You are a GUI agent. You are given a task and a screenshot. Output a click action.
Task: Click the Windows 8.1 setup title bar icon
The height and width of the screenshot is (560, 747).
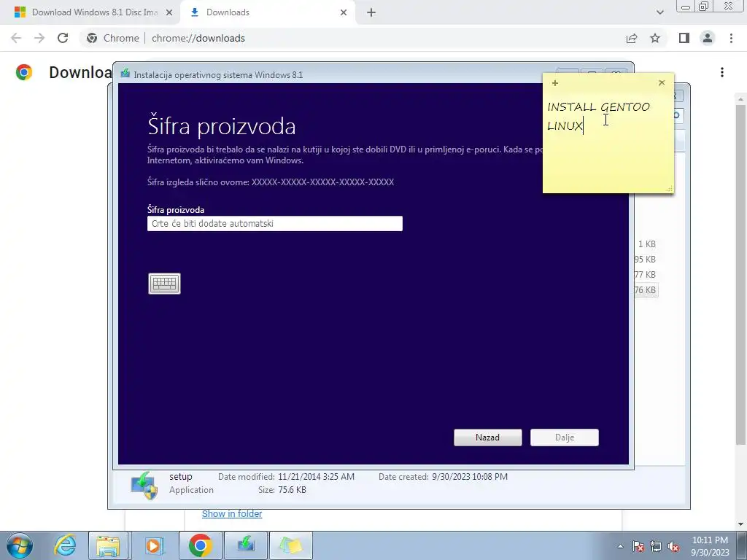pyautogui.click(x=125, y=74)
